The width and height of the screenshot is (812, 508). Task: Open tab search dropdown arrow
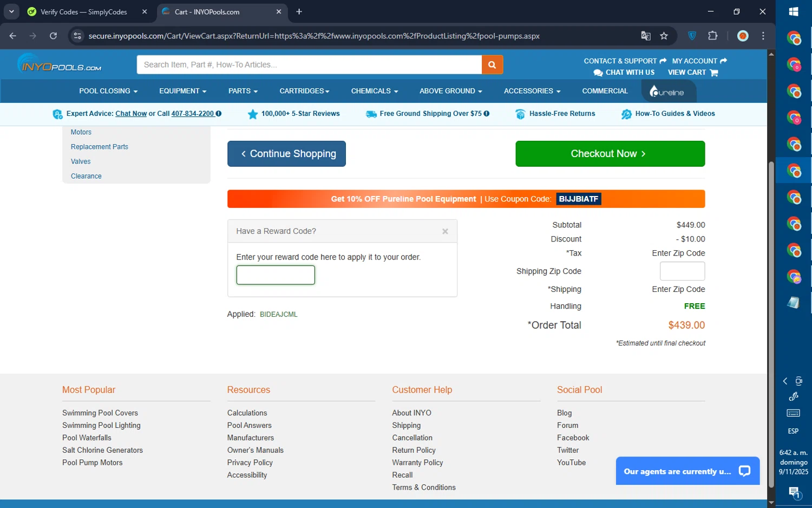11,11
